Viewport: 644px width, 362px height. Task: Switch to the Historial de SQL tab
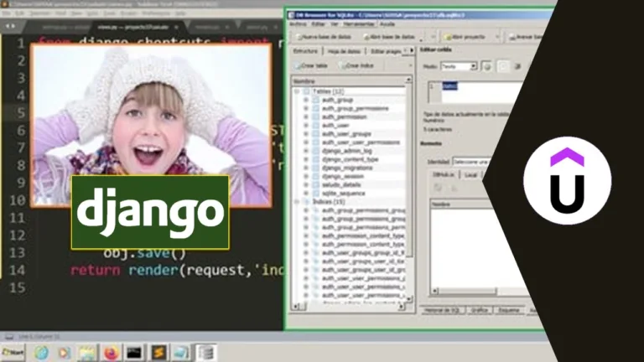(x=442, y=310)
